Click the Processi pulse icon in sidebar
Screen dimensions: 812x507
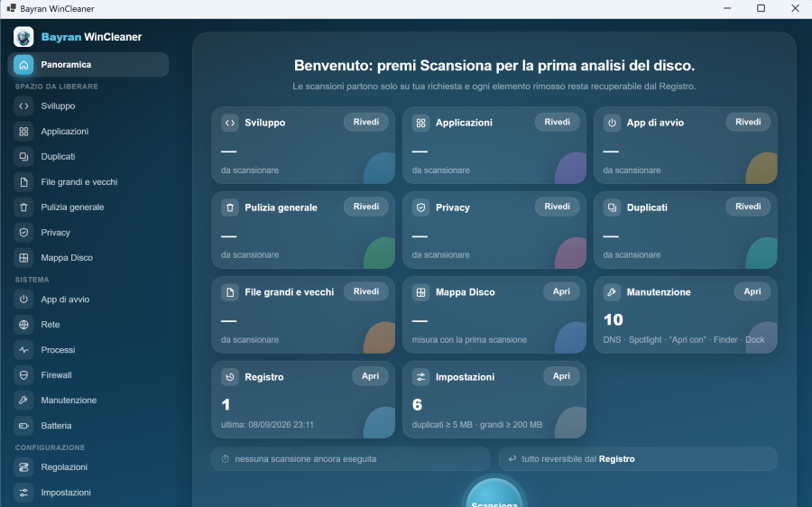coord(23,350)
